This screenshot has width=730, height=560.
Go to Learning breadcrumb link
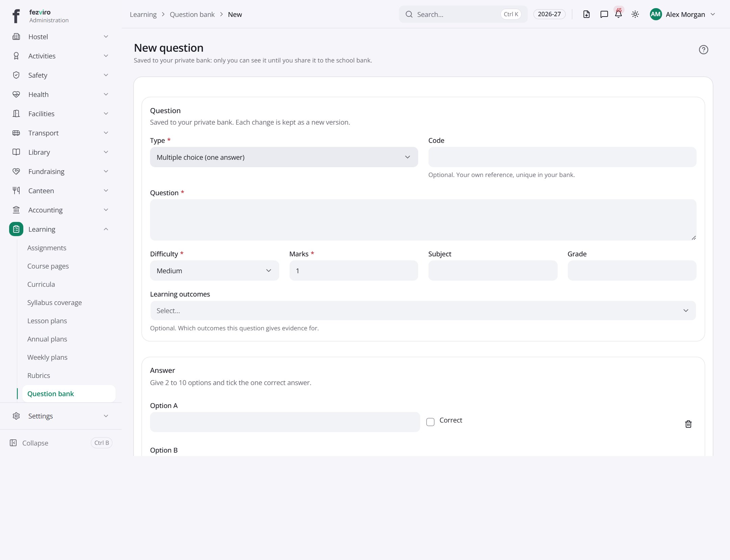143,14
